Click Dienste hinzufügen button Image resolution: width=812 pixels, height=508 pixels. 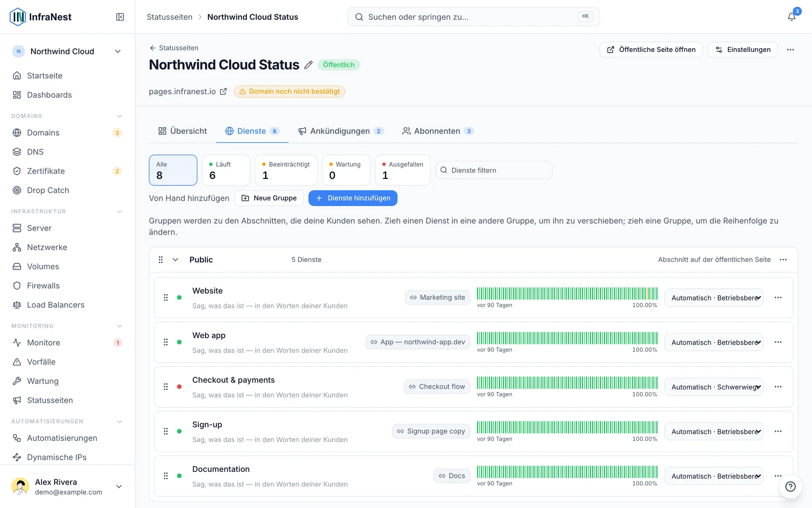click(353, 198)
